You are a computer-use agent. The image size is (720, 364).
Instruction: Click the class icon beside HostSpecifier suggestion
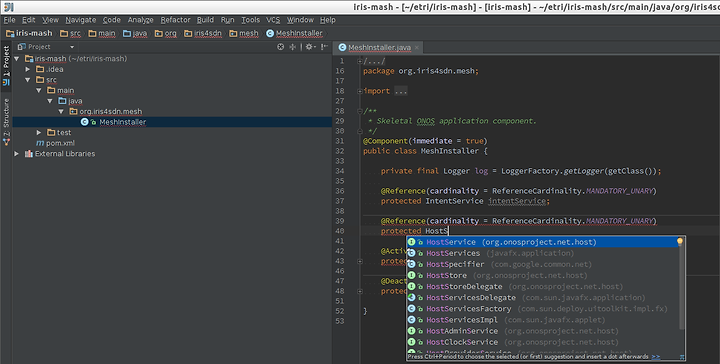click(x=411, y=264)
